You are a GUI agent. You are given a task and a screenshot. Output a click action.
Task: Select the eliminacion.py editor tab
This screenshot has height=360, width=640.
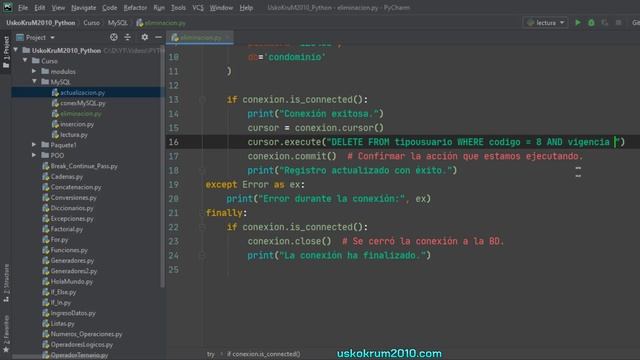click(200, 38)
